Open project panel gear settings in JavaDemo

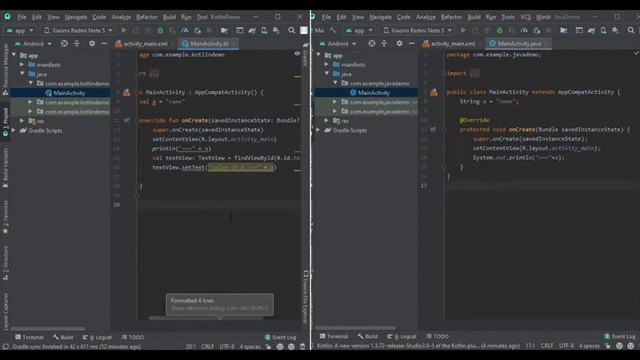click(x=399, y=44)
